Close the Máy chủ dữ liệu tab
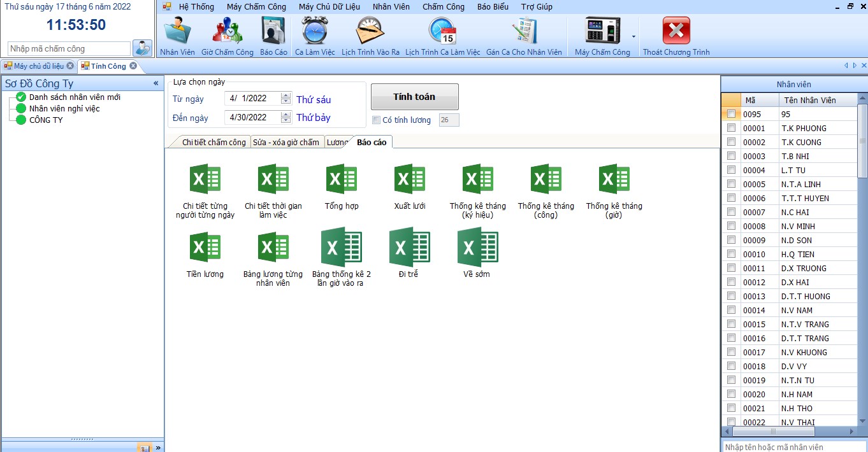The width and height of the screenshot is (868, 452). pos(70,66)
